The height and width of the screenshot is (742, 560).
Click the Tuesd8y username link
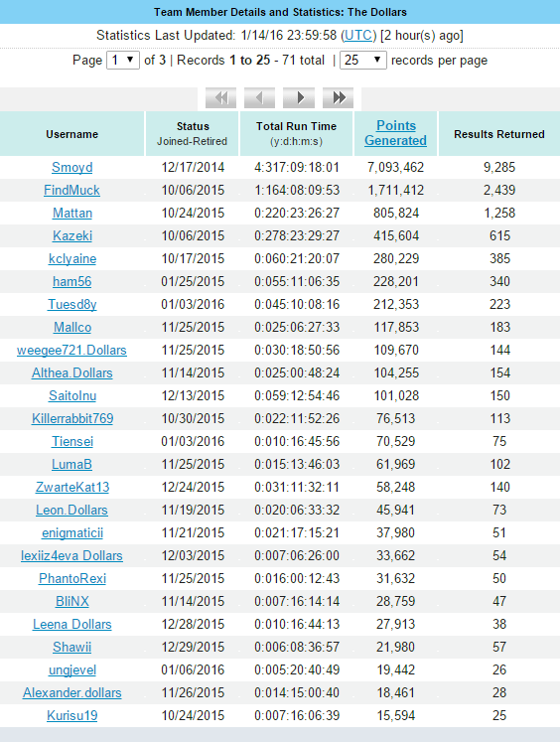coord(71,304)
